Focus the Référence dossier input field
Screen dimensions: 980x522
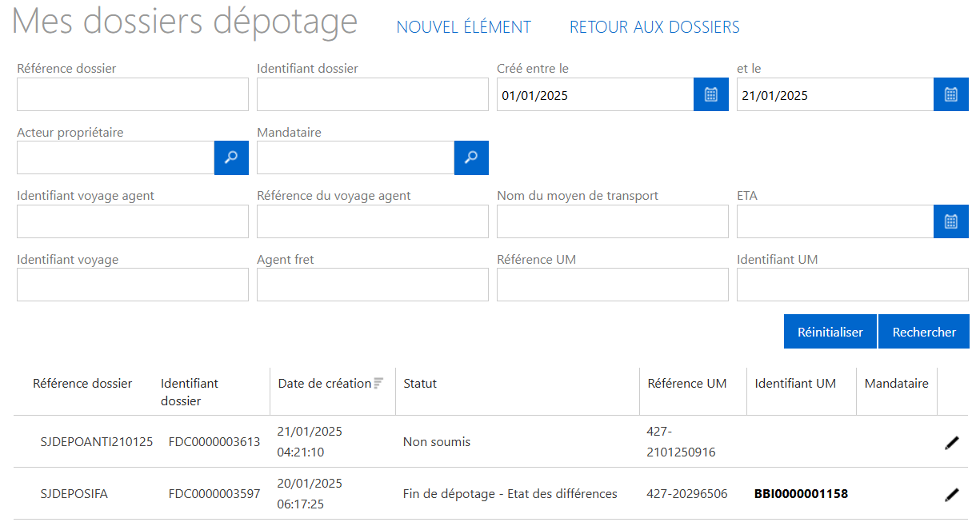(133, 94)
